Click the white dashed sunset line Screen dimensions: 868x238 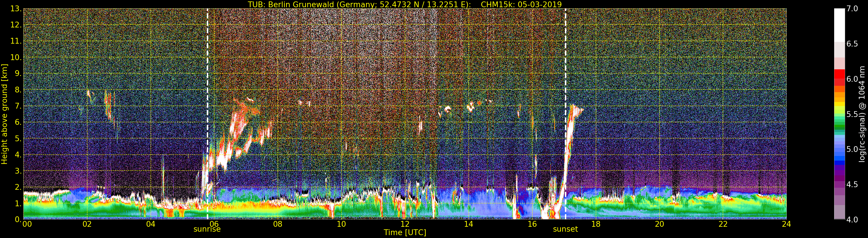click(x=565, y=114)
